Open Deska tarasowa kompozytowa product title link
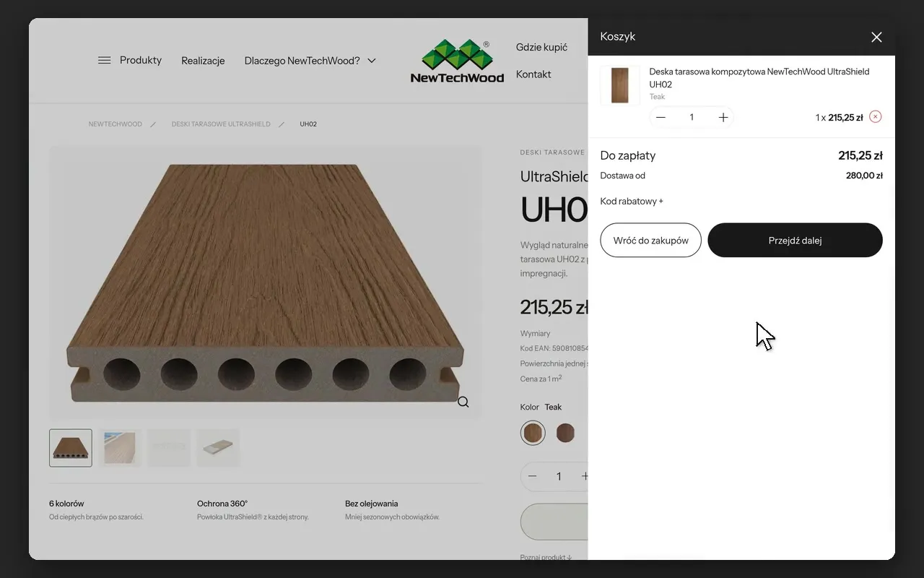 (759, 78)
